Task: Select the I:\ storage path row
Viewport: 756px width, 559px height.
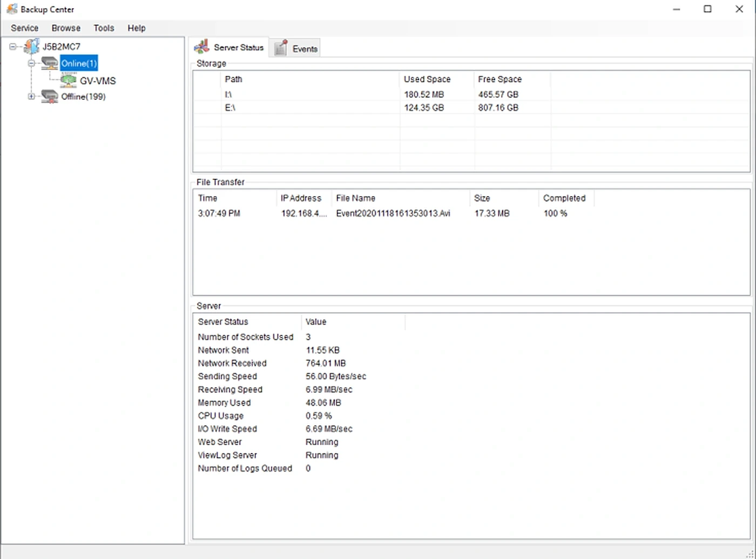Action: [471, 95]
